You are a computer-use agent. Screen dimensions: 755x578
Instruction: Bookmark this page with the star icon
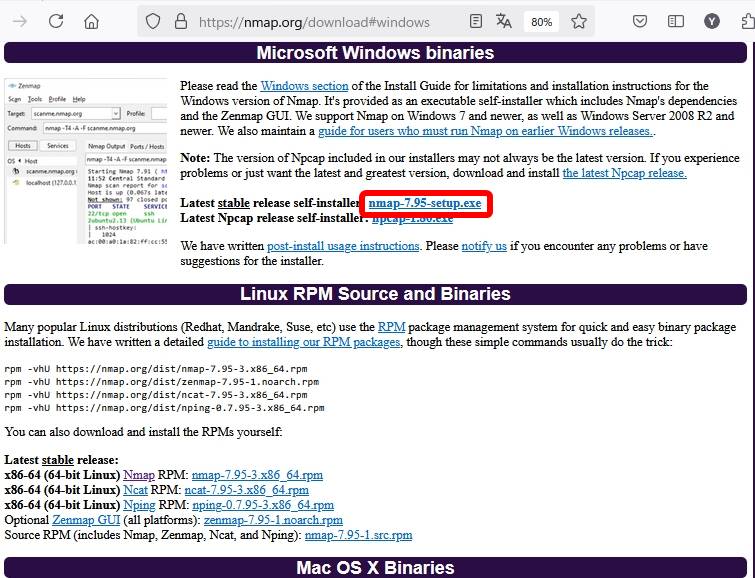tap(579, 21)
